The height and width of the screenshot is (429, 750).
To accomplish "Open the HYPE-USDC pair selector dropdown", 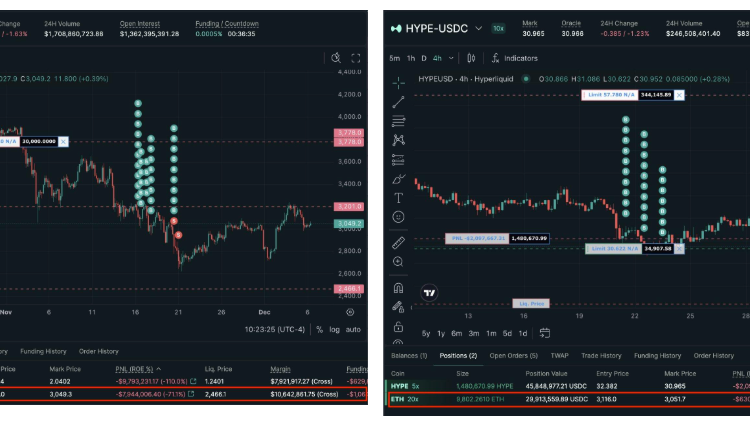I will 478,28.
